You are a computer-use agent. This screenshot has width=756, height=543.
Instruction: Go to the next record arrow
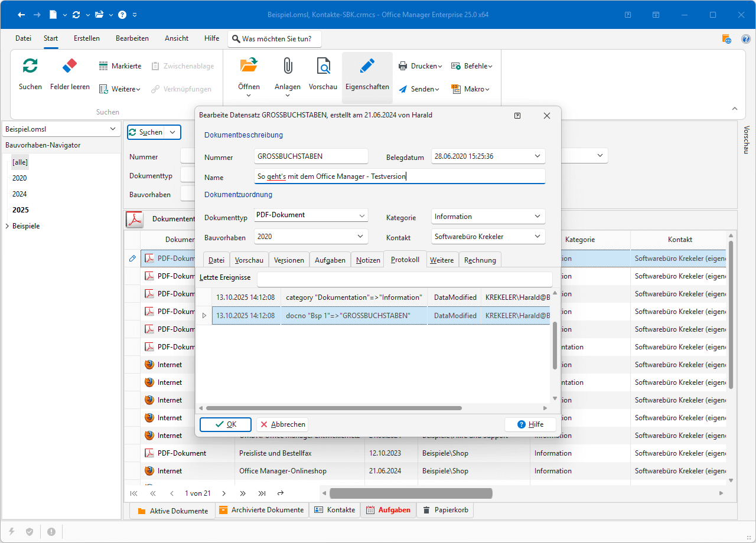click(x=224, y=493)
